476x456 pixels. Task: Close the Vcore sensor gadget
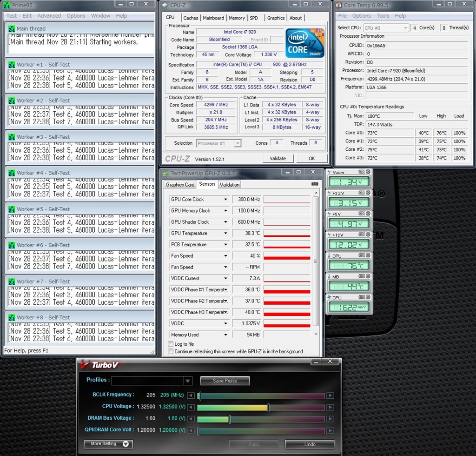click(x=368, y=172)
